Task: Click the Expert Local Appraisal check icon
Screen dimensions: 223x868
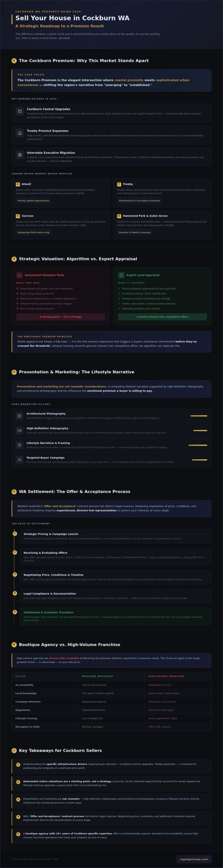Action: 121,275
